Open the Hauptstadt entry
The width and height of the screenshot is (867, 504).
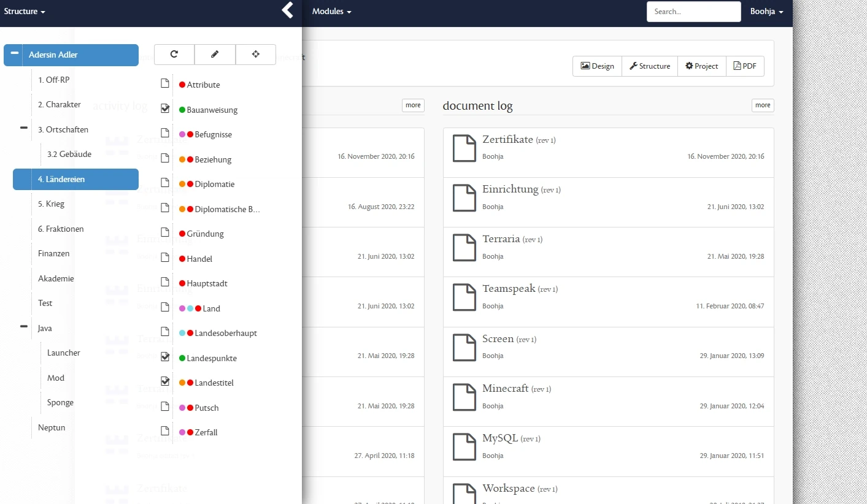click(207, 284)
